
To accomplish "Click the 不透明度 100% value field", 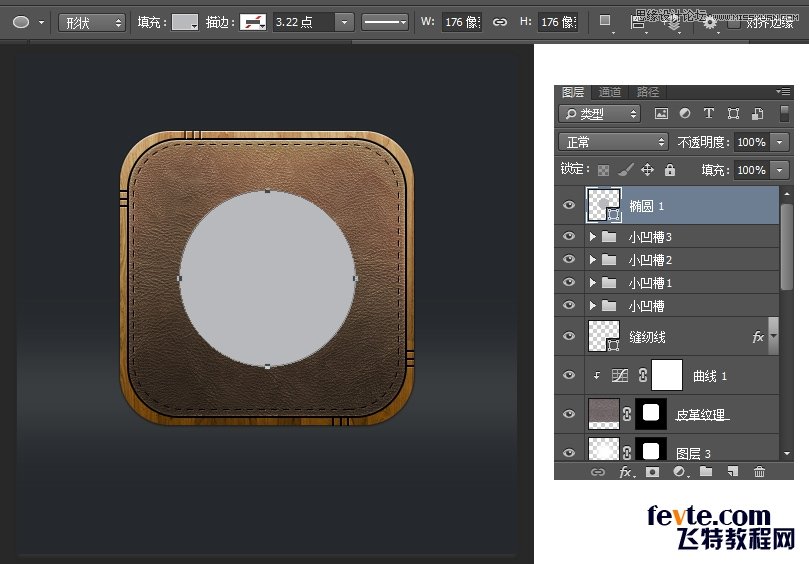I will click(x=751, y=142).
